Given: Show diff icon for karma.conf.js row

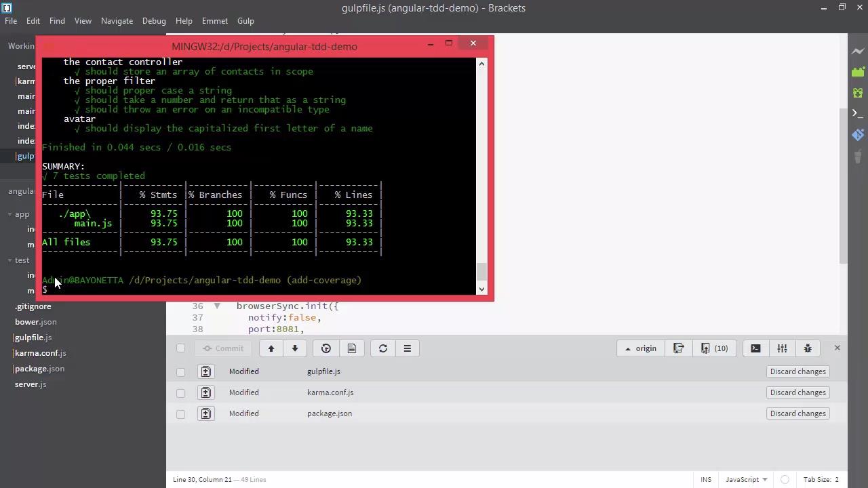Looking at the screenshot, I should point(205,392).
